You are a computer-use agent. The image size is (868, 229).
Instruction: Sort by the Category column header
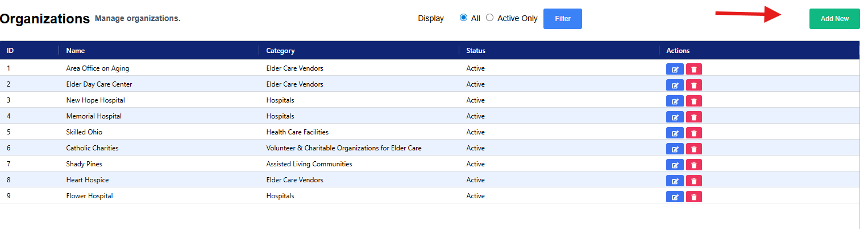pos(280,51)
